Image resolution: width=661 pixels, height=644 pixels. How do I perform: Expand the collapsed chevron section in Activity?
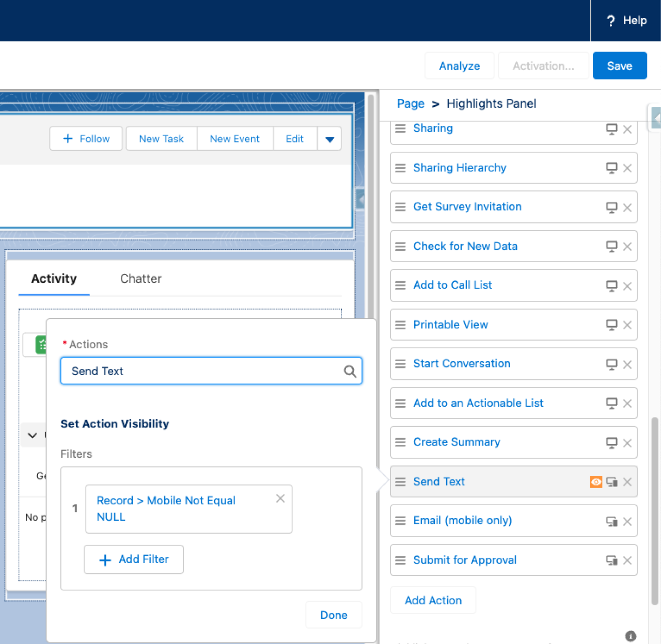(x=33, y=435)
